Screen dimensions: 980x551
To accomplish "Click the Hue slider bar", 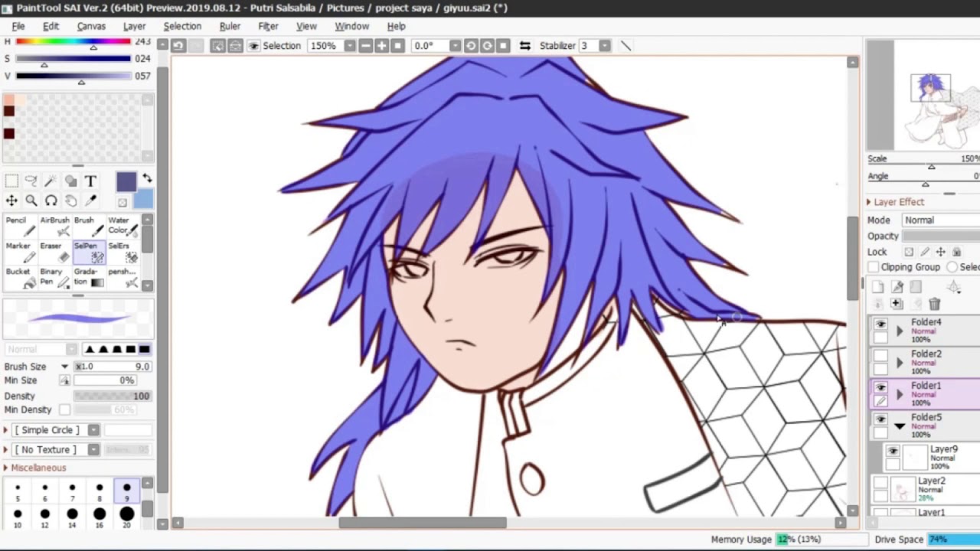I will [x=73, y=41].
